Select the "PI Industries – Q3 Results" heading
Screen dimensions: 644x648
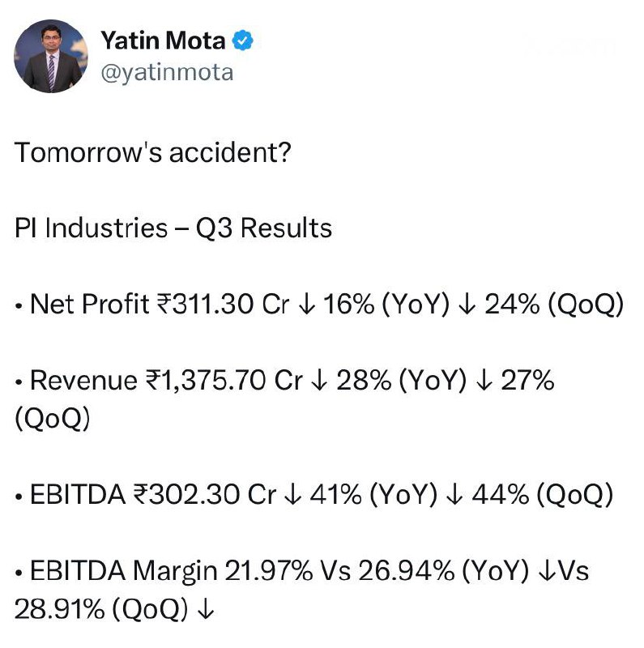coord(173,228)
